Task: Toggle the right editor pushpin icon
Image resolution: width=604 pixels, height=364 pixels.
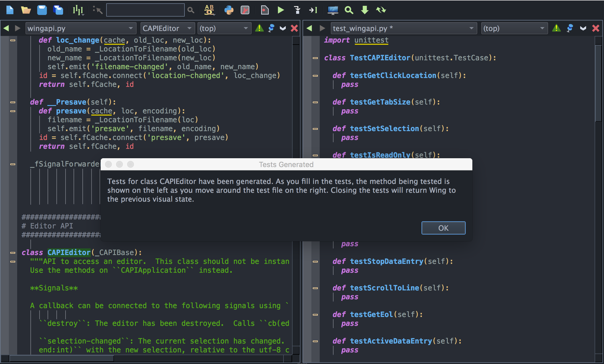Action: pos(570,28)
